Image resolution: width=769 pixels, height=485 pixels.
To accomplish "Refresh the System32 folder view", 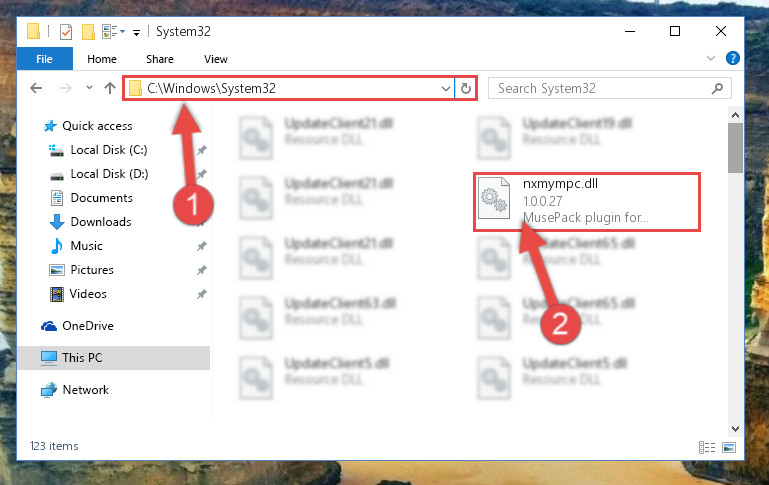I will point(465,88).
